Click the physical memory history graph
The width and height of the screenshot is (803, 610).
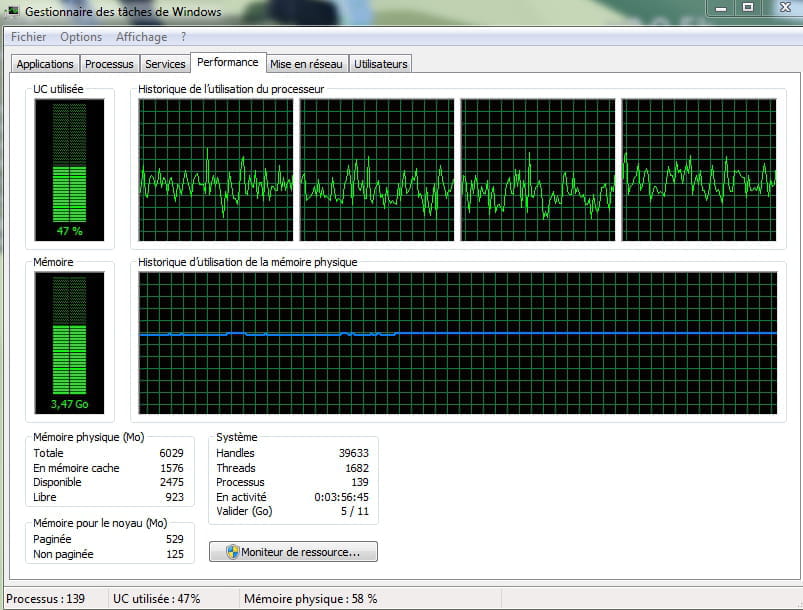point(458,343)
